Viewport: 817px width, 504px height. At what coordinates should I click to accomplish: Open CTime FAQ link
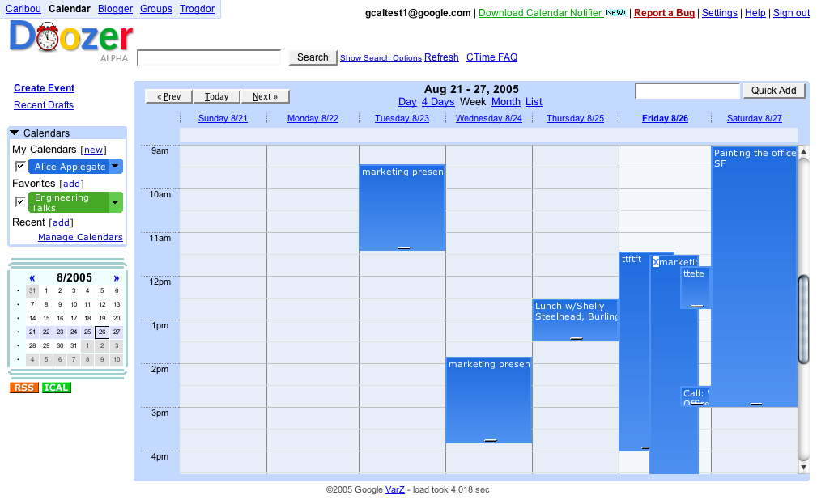[491, 57]
